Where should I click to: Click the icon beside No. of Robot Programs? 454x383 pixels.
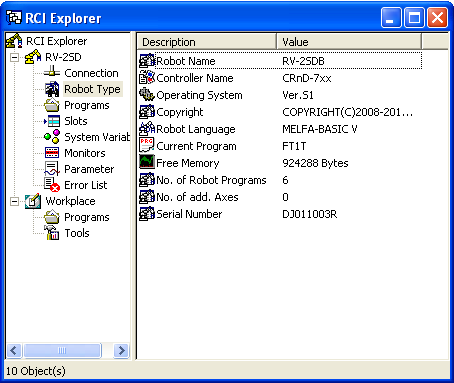pos(147,180)
